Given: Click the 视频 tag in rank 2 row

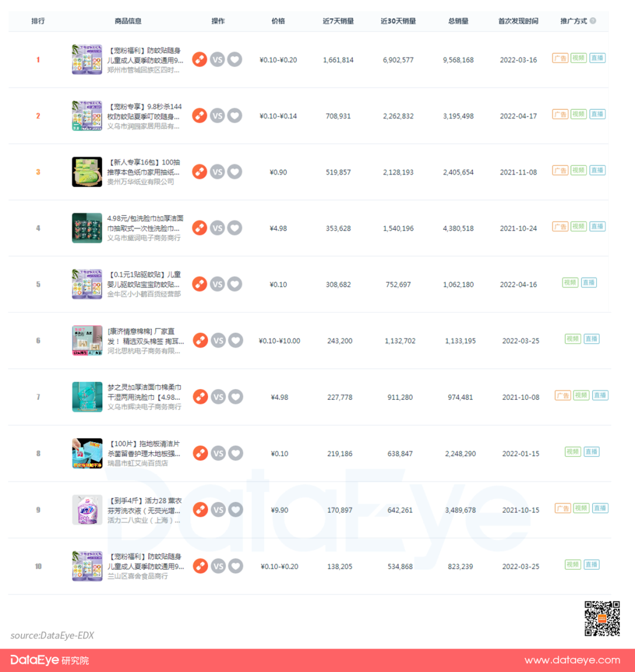Looking at the screenshot, I should [579, 114].
